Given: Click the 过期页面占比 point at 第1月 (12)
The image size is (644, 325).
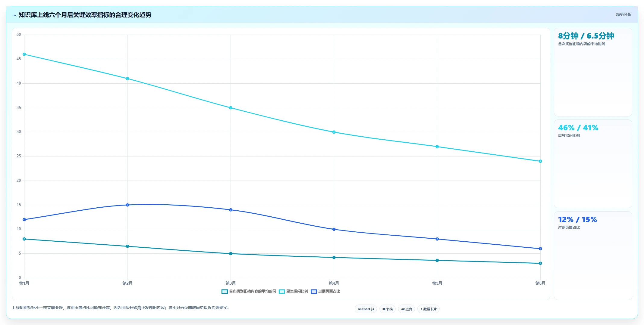Looking at the screenshot, I should click(24, 220).
